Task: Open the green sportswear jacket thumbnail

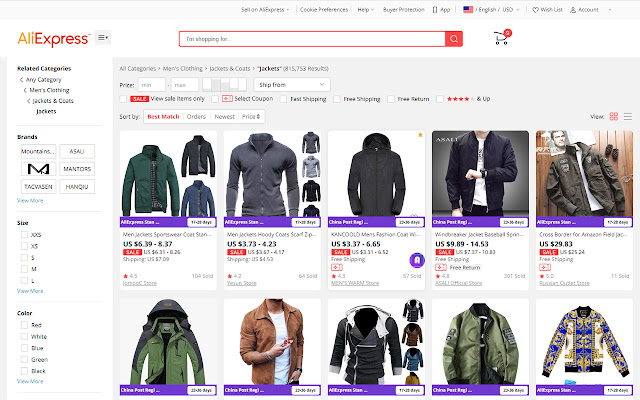Action: click(168, 174)
